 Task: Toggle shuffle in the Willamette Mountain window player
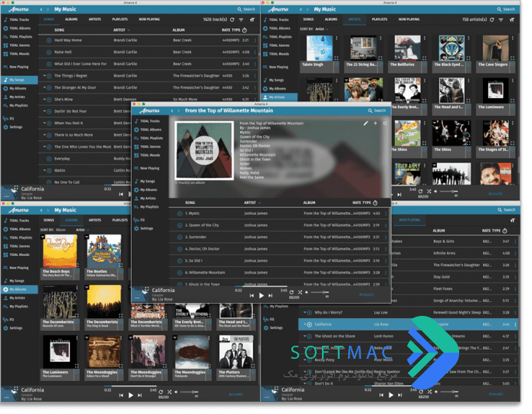tap(300, 292)
